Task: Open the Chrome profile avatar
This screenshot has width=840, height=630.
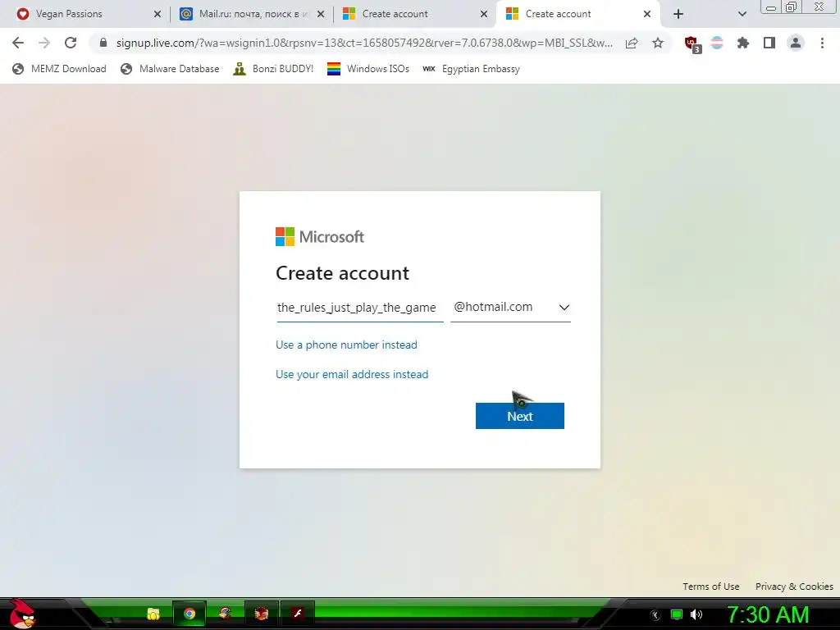Action: click(796, 43)
